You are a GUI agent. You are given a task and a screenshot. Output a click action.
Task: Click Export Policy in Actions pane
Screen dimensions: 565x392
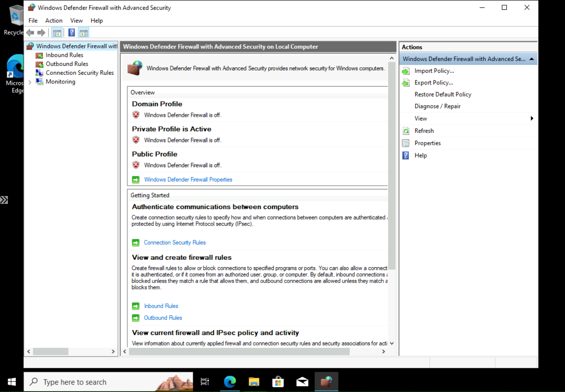click(434, 83)
